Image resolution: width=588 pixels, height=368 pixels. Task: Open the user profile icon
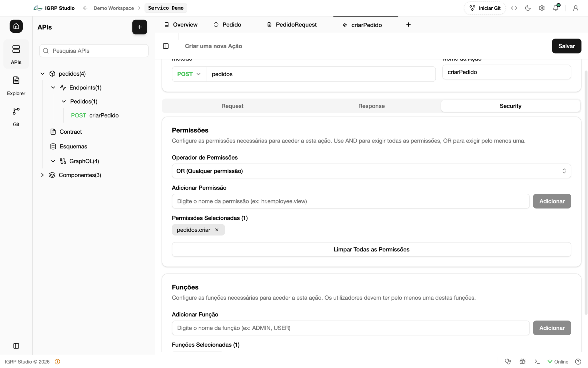coord(575,8)
